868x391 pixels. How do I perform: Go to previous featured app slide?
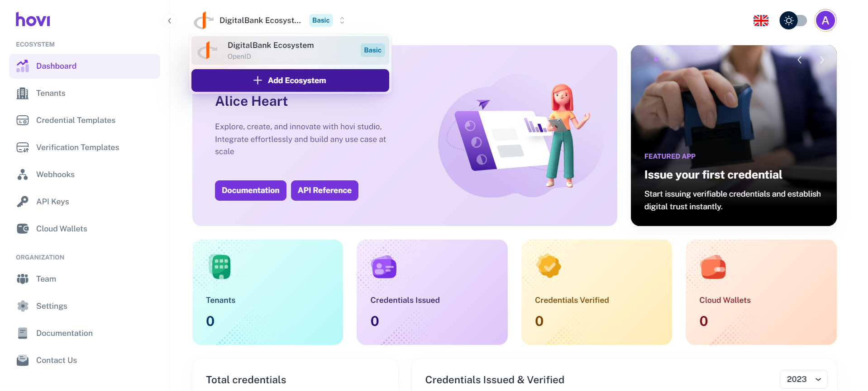(x=800, y=60)
